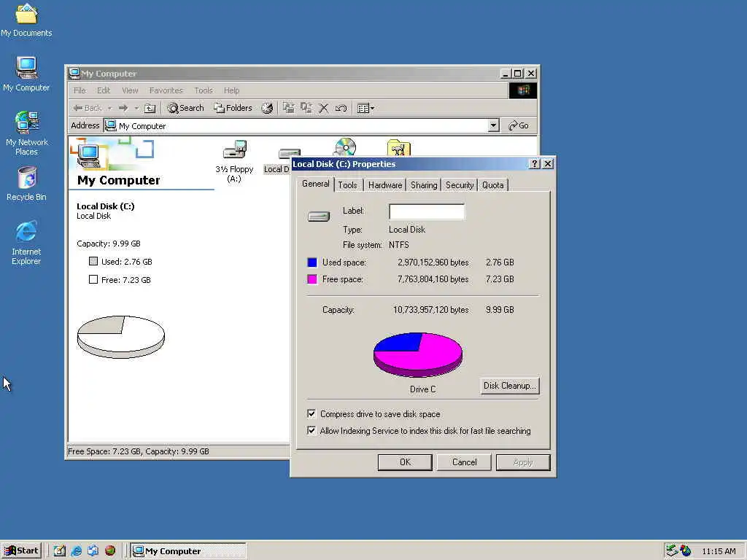Click the Move To toolbar icon
Screen dimensions: 747x560
(x=288, y=108)
